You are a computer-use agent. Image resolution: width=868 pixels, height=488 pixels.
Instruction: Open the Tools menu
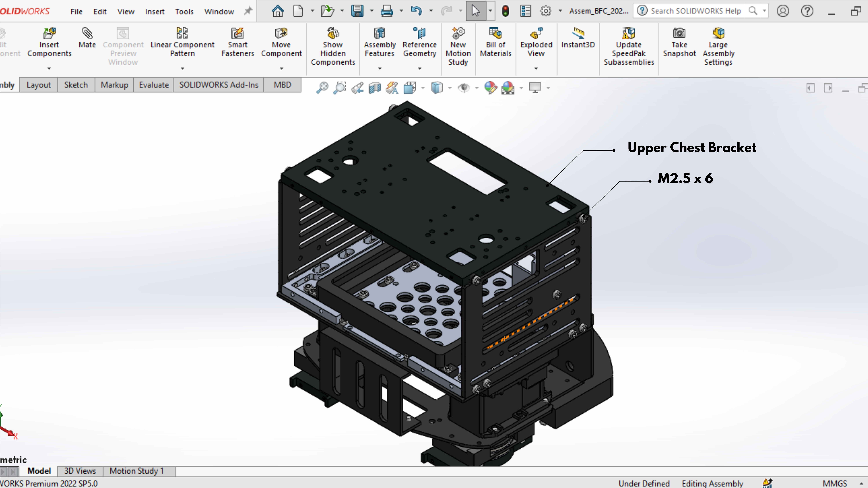pyautogui.click(x=184, y=11)
